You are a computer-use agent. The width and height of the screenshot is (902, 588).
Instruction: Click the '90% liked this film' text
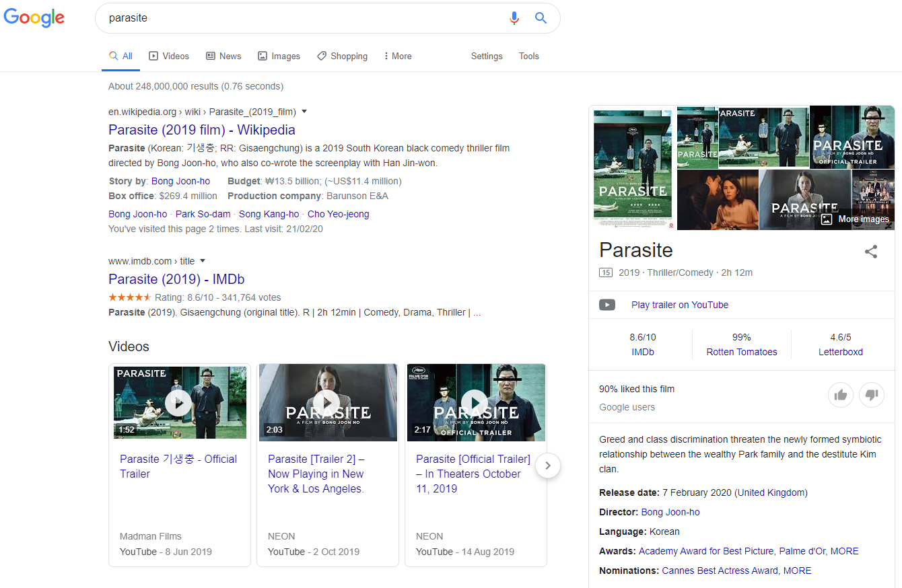coord(637,389)
